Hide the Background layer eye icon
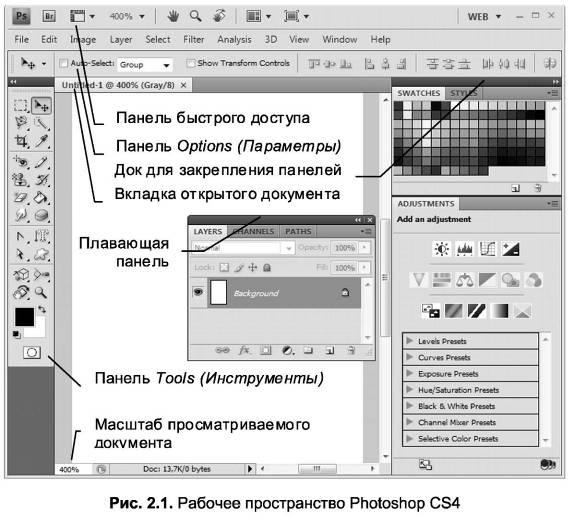This screenshot has width=574, height=525. point(198,292)
